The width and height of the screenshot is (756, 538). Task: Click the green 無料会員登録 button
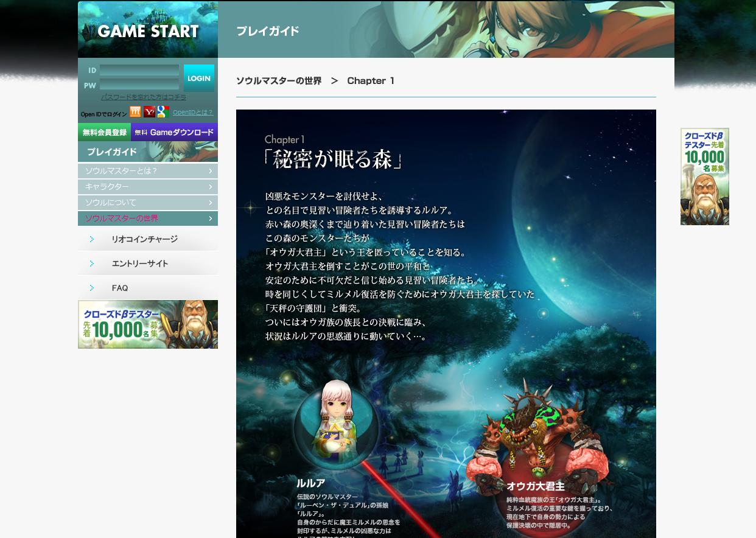pyautogui.click(x=105, y=132)
